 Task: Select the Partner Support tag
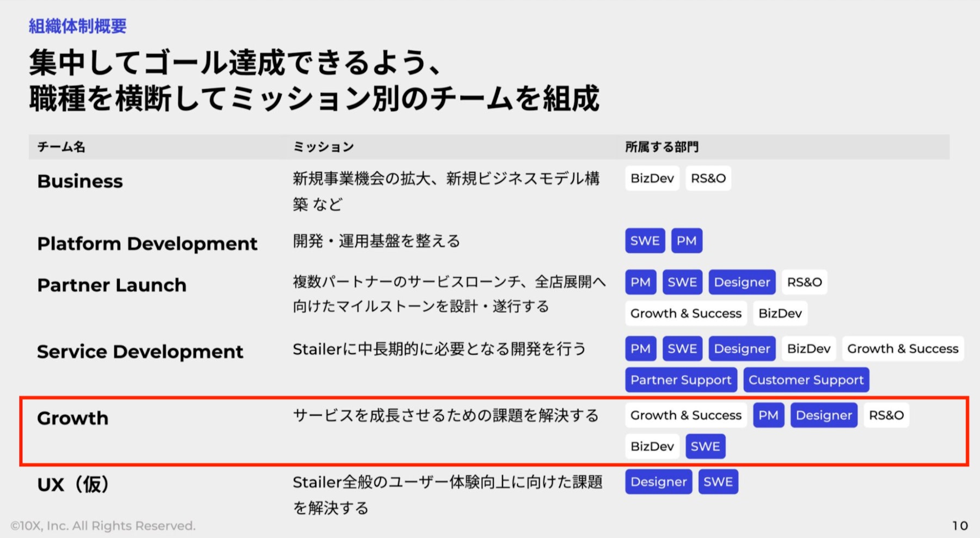(x=681, y=380)
